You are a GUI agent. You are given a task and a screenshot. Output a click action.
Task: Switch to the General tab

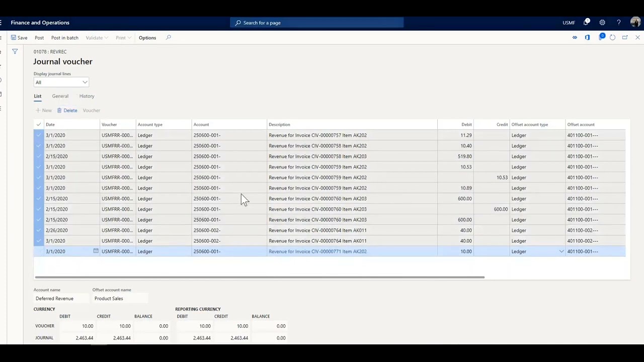pyautogui.click(x=60, y=96)
